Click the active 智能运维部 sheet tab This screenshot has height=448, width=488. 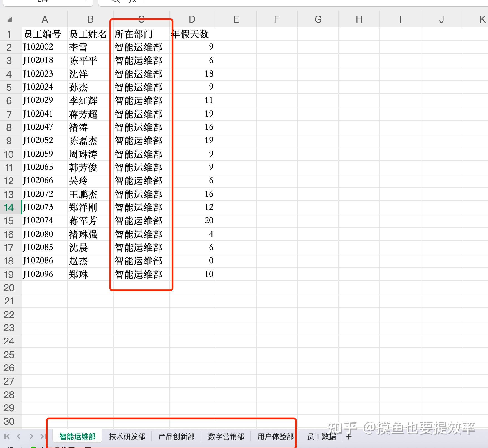pos(77,437)
